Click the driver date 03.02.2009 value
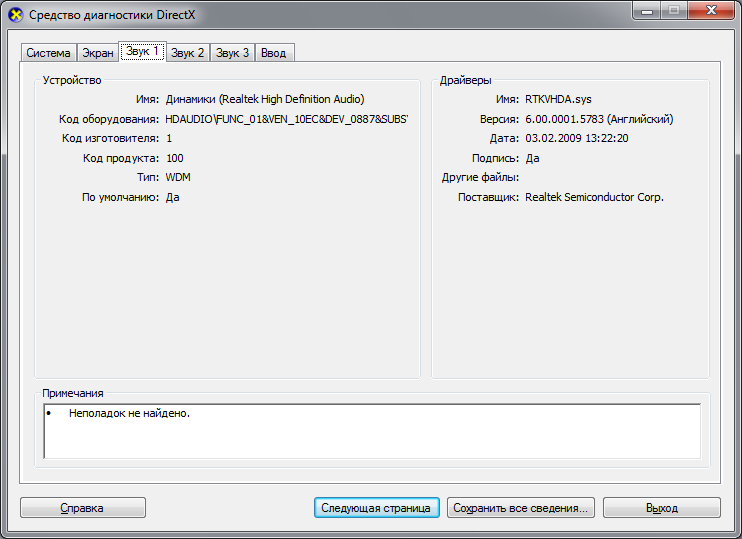This screenshot has width=742, height=539. tap(576, 138)
